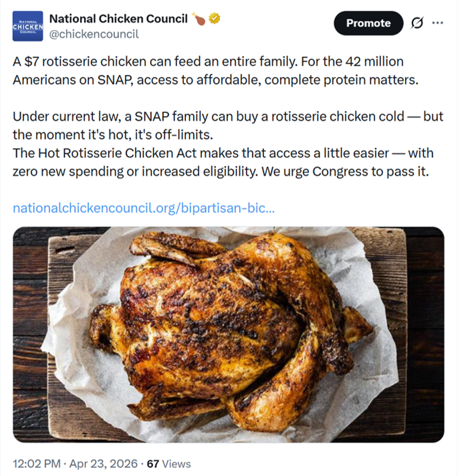Click the National Chicken Council display name
Image resolution: width=462 pixels, height=476 pixels.
[x=119, y=18]
